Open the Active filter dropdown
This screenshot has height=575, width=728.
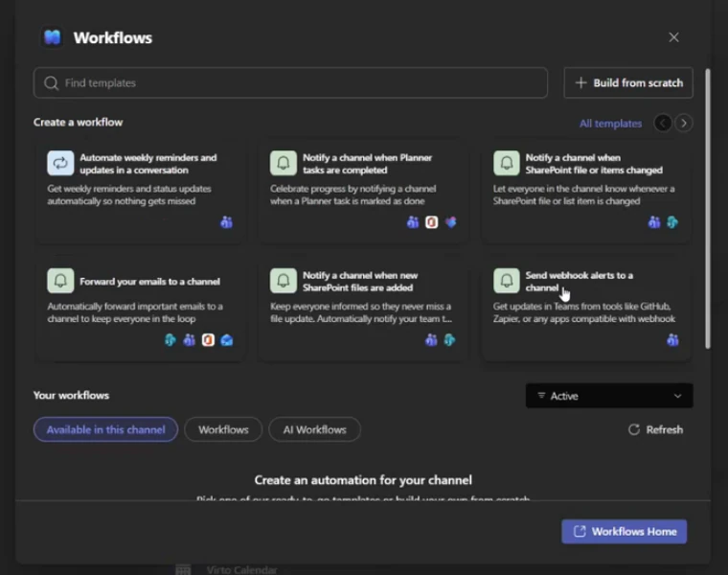point(609,396)
